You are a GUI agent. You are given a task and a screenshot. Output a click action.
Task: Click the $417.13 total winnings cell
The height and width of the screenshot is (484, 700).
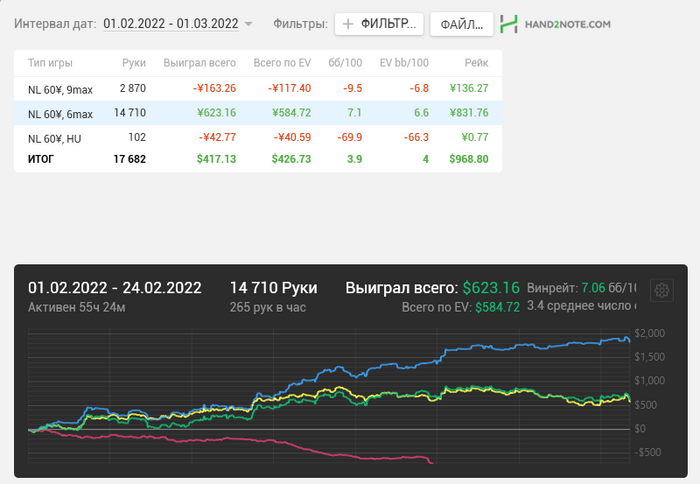(217, 159)
